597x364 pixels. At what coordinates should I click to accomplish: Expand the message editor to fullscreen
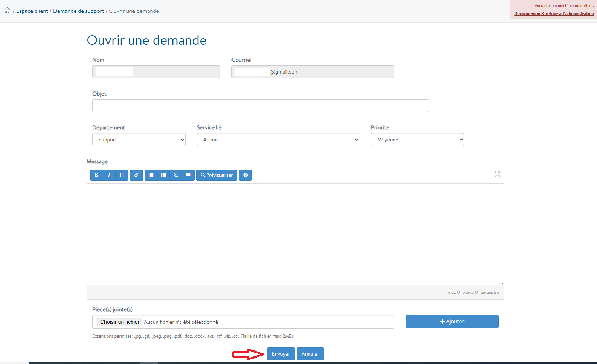[497, 174]
